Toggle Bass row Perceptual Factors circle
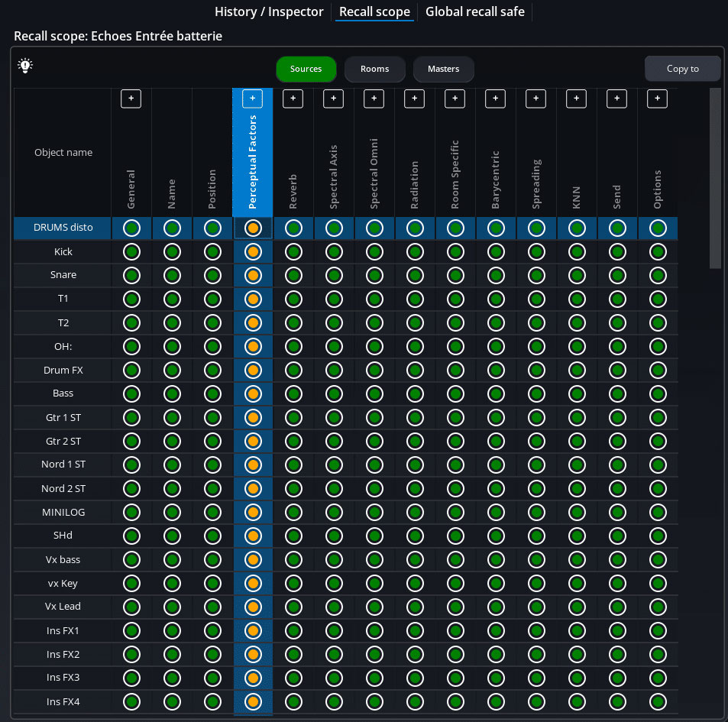This screenshot has height=722, width=728. click(253, 393)
